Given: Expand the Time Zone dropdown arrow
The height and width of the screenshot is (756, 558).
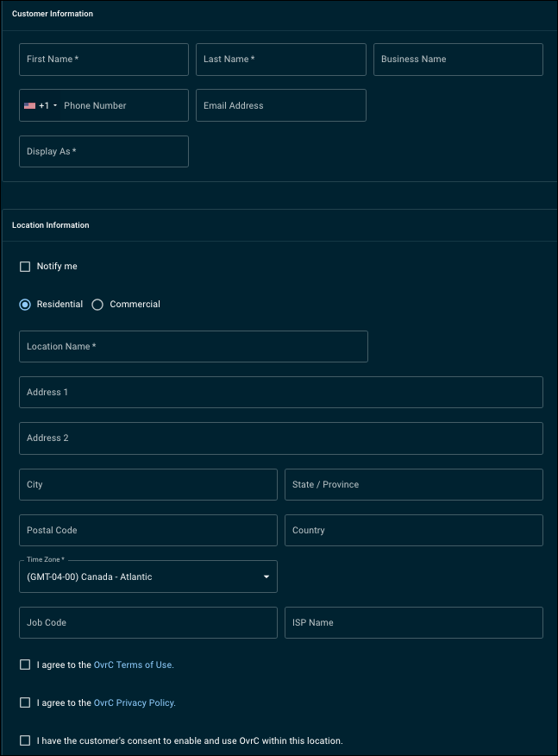Looking at the screenshot, I should pos(266,576).
